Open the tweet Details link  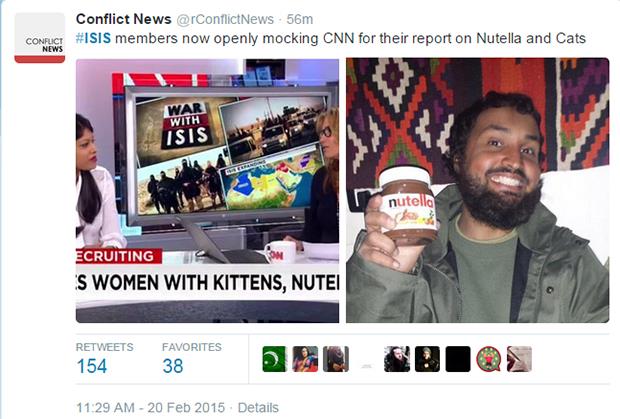pyautogui.click(x=258, y=408)
